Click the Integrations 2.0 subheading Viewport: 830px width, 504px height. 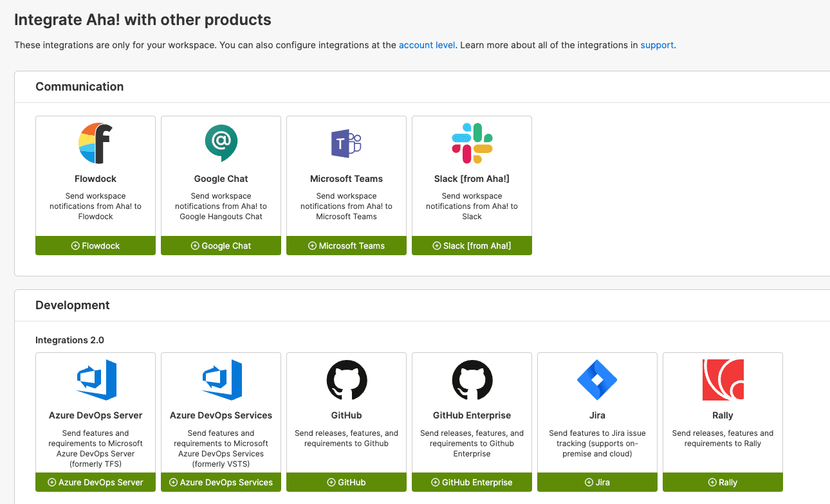69,339
